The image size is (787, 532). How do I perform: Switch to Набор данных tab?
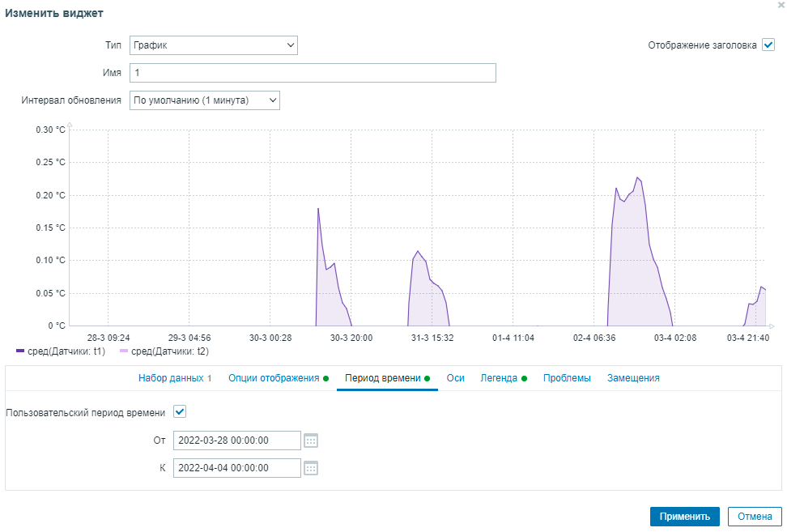[175, 378]
